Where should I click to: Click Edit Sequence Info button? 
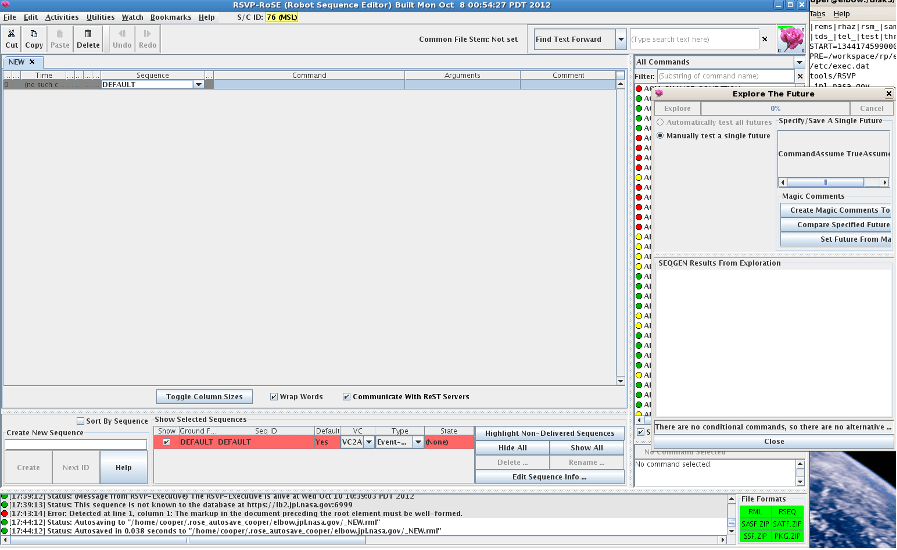click(x=549, y=477)
